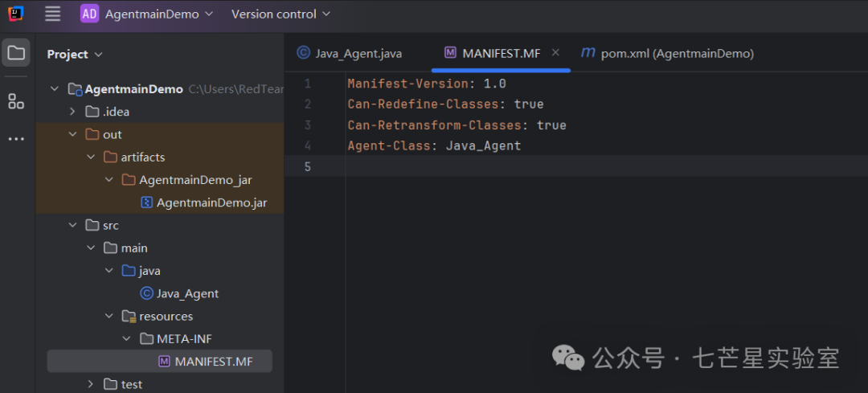The height and width of the screenshot is (393, 868).
Task: Open the Project view dropdown
Action: (75, 54)
